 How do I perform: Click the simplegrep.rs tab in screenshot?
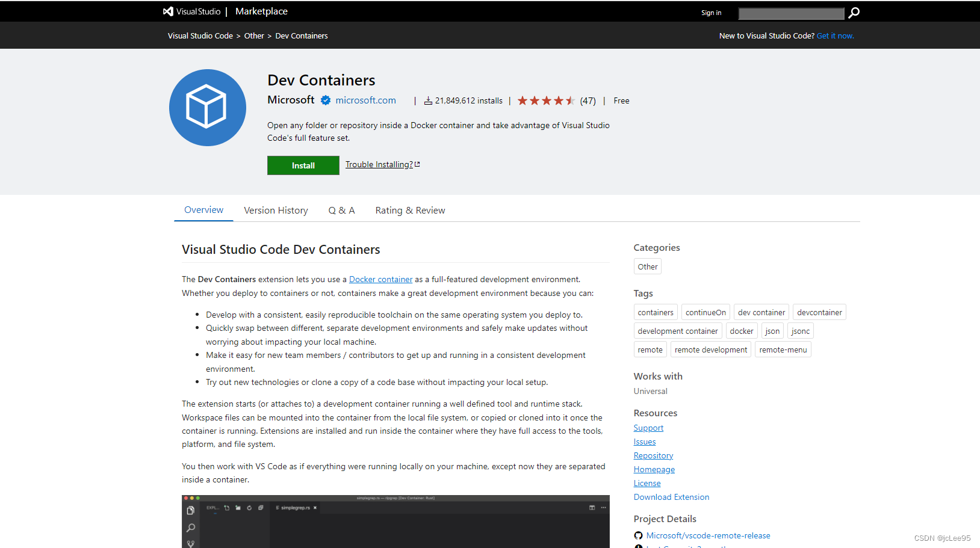[296, 508]
